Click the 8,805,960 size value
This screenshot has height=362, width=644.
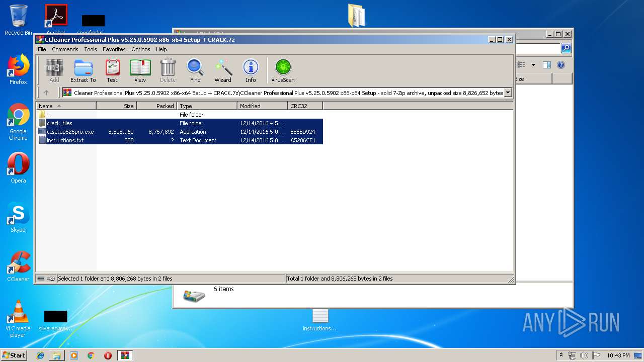121,132
